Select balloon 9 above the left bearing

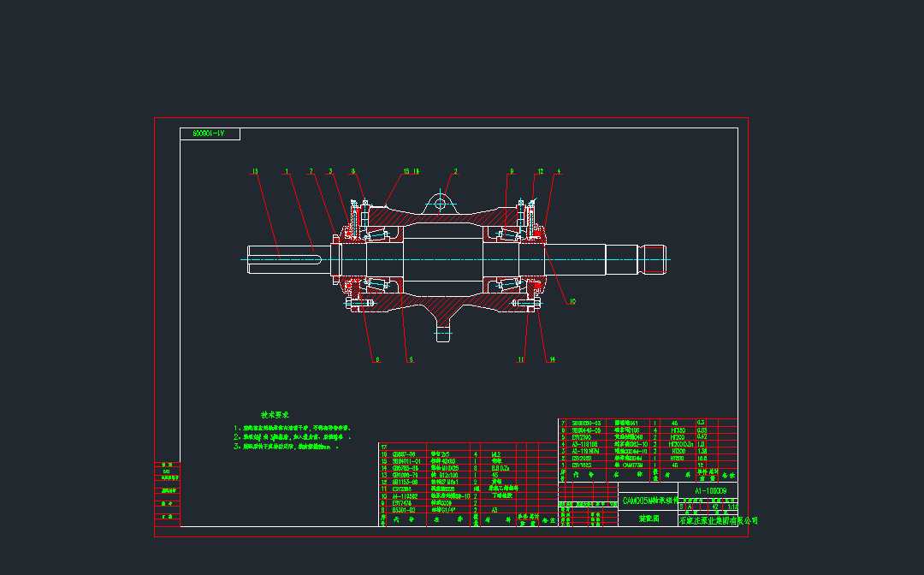coord(511,170)
